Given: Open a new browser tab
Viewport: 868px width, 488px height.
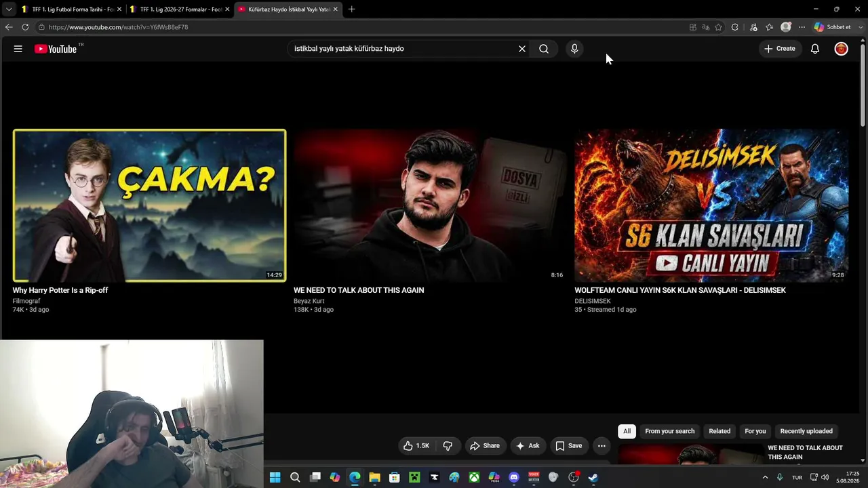Looking at the screenshot, I should pos(351,9).
